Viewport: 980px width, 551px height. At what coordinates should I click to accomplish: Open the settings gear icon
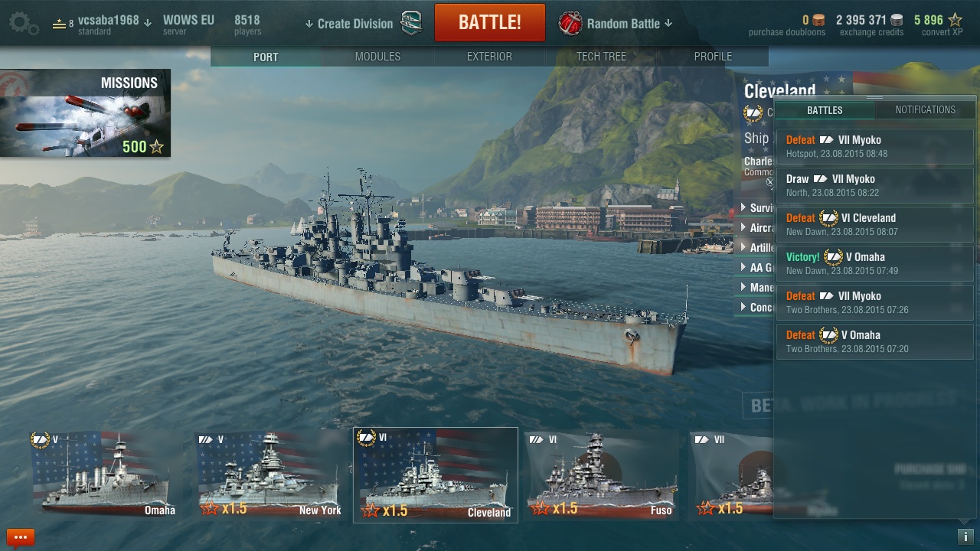24,23
